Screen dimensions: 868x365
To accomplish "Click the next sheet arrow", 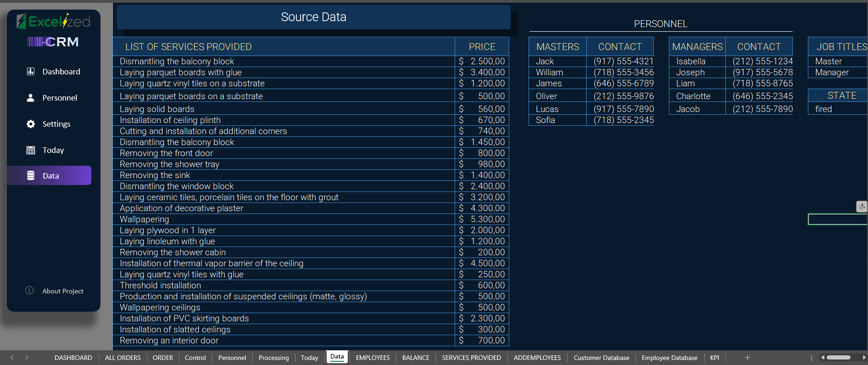I will pos(27,357).
